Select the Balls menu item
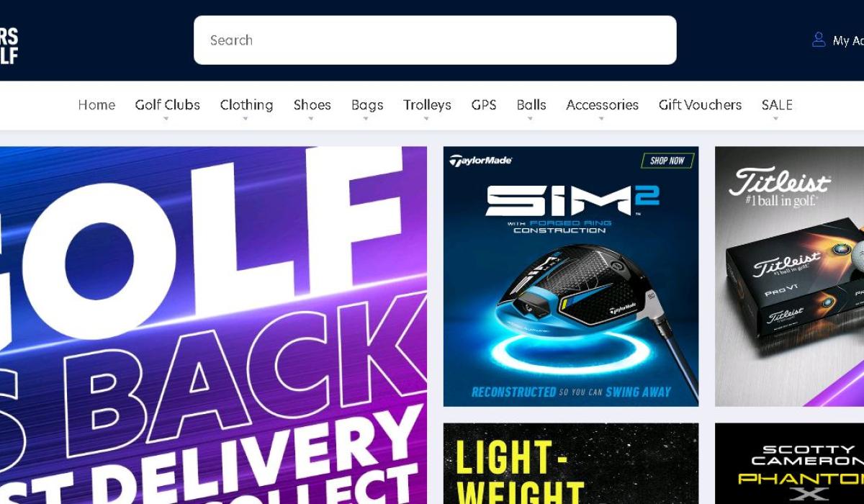Viewport: 864px width, 504px height. pos(531,105)
